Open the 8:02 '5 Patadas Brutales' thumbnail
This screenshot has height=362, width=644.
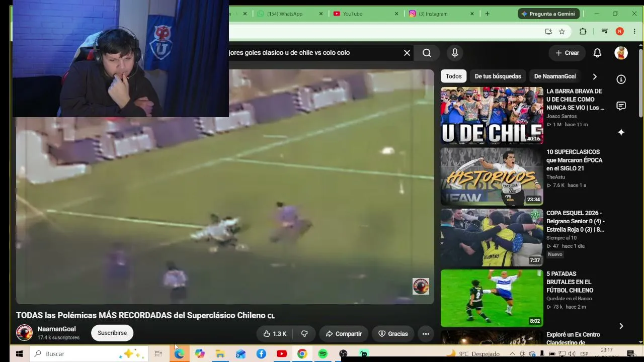[492, 298]
